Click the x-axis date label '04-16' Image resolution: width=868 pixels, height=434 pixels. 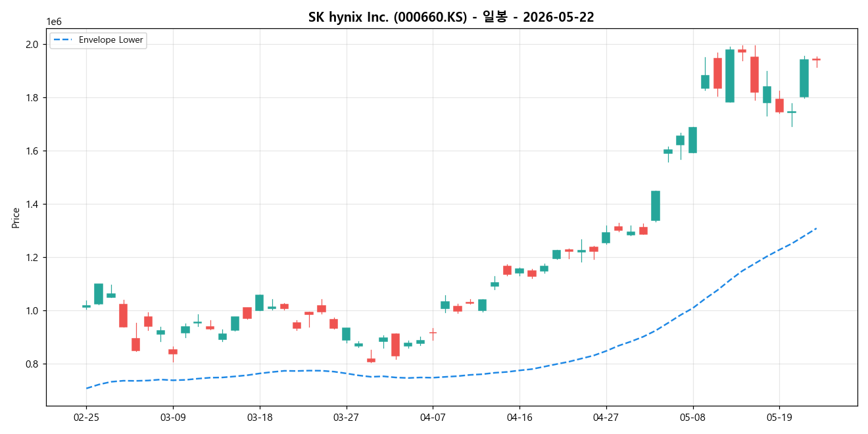[519, 417]
